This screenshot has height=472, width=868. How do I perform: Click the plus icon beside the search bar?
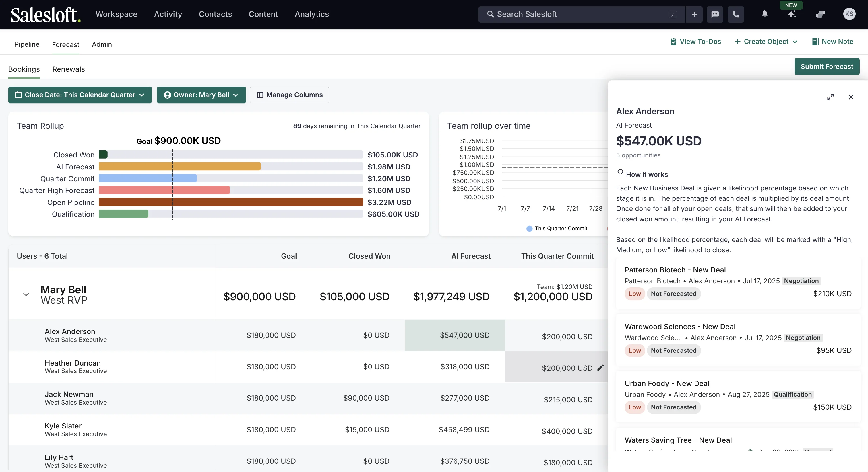pos(694,14)
